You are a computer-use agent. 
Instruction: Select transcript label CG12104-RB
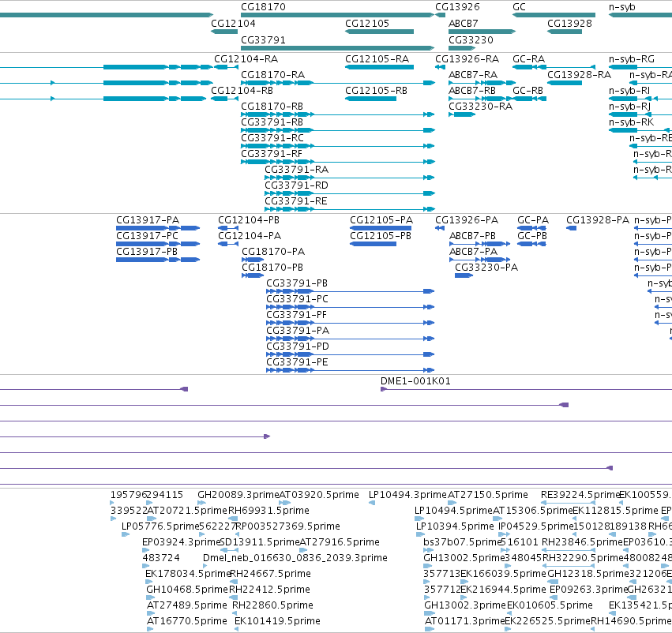tap(242, 91)
